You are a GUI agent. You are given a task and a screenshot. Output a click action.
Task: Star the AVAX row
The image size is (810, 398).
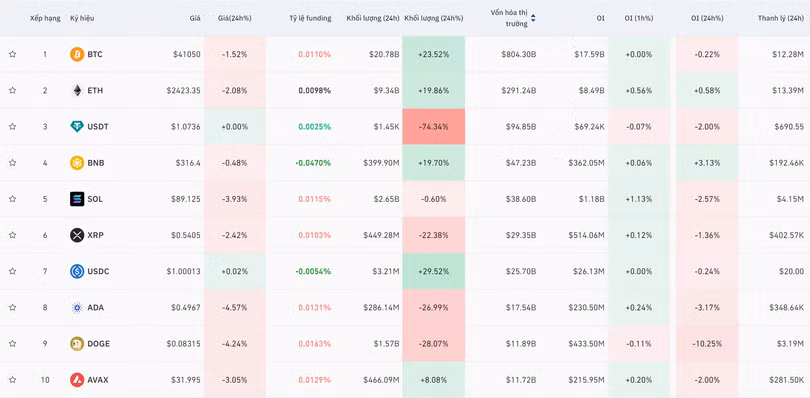coord(12,380)
